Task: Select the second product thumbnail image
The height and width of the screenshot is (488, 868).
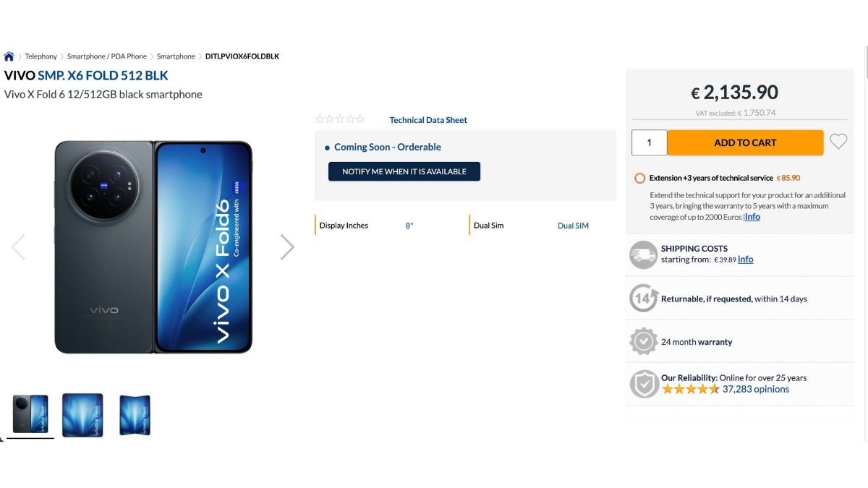Action: click(82, 415)
